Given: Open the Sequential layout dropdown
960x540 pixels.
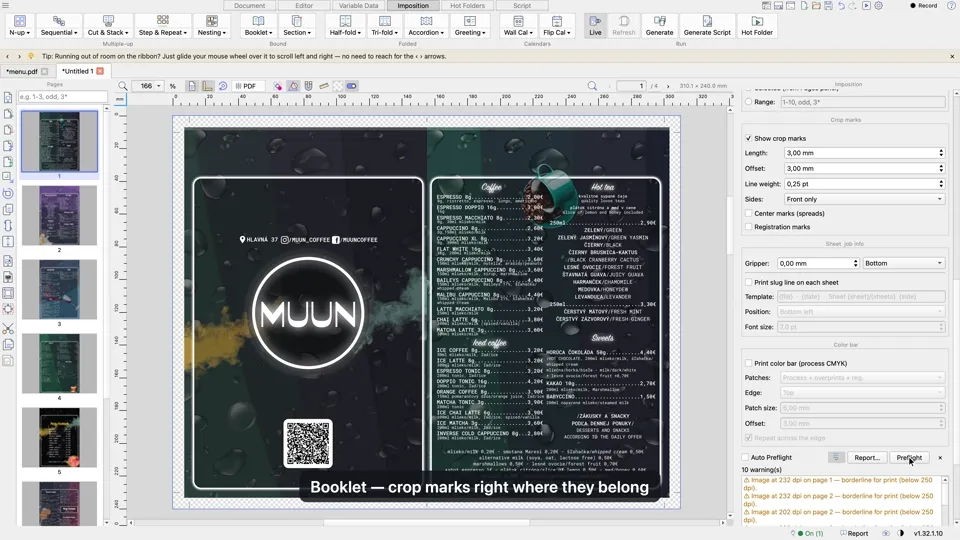Looking at the screenshot, I should [x=59, y=26].
